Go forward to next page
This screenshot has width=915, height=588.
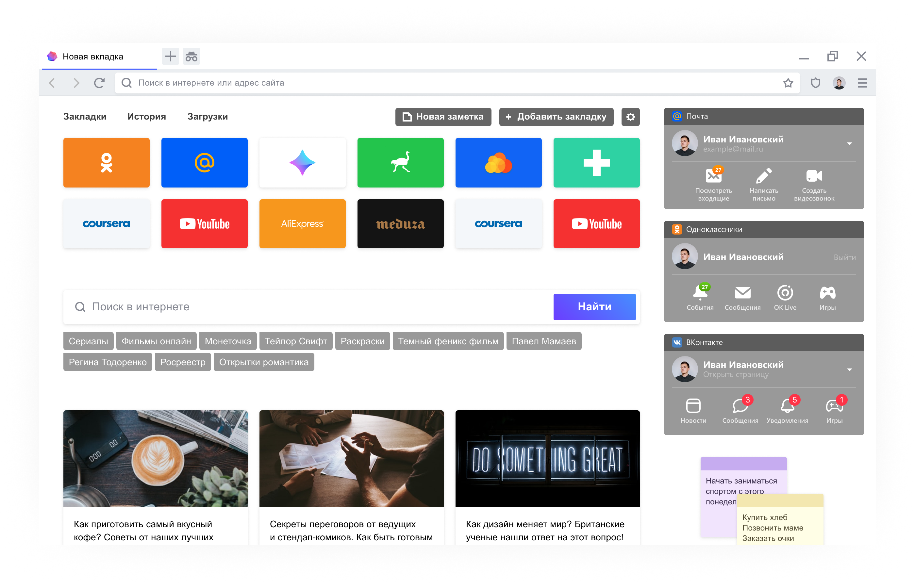(x=76, y=83)
